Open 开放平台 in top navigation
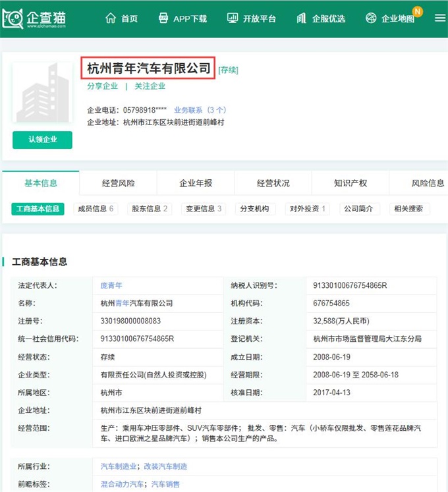Image resolution: width=448 pixels, height=492 pixels. [x=251, y=18]
